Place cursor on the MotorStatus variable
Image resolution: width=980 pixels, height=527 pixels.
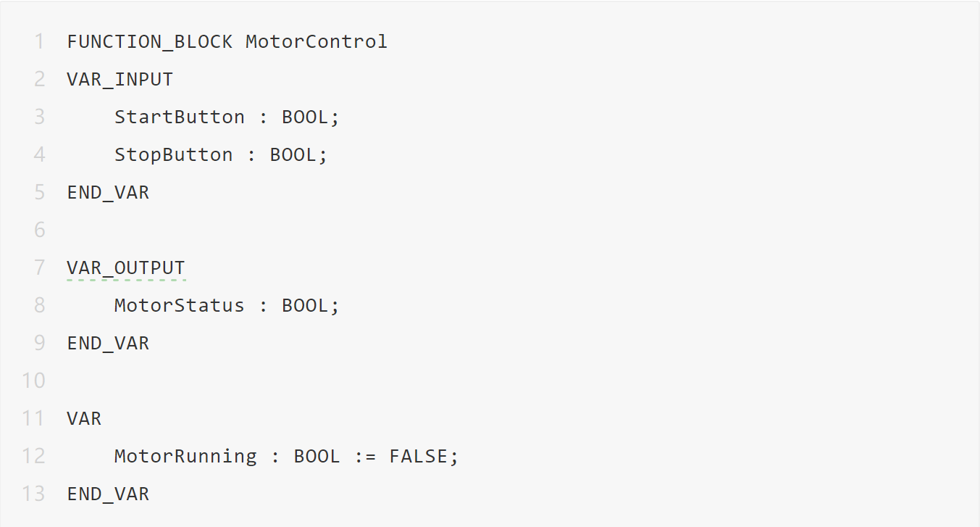pos(179,305)
